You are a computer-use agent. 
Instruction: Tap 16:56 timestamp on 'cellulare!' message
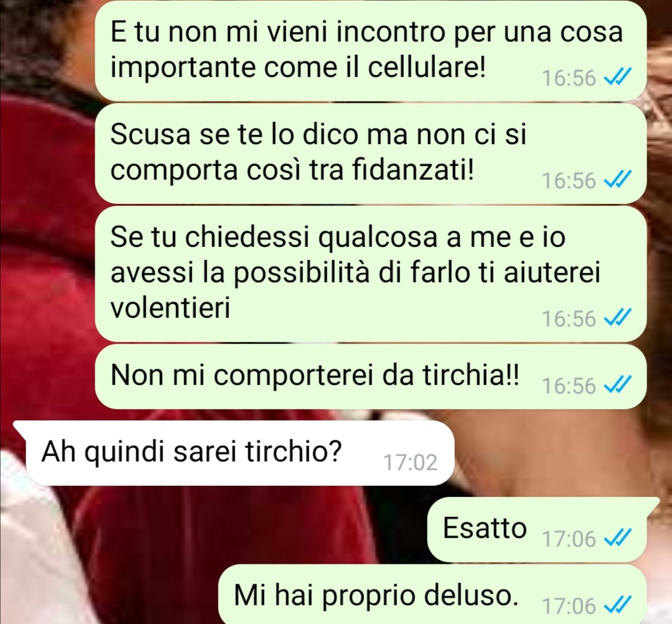pos(569,78)
